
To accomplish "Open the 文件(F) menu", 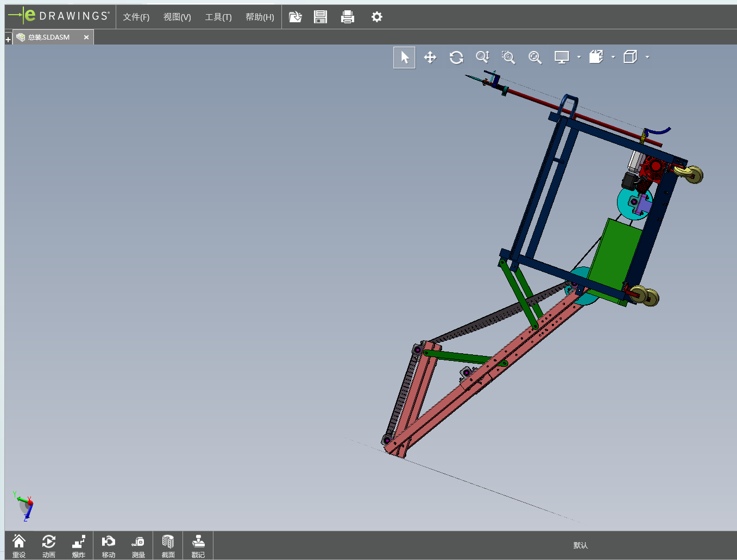I will click(x=136, y=17).
